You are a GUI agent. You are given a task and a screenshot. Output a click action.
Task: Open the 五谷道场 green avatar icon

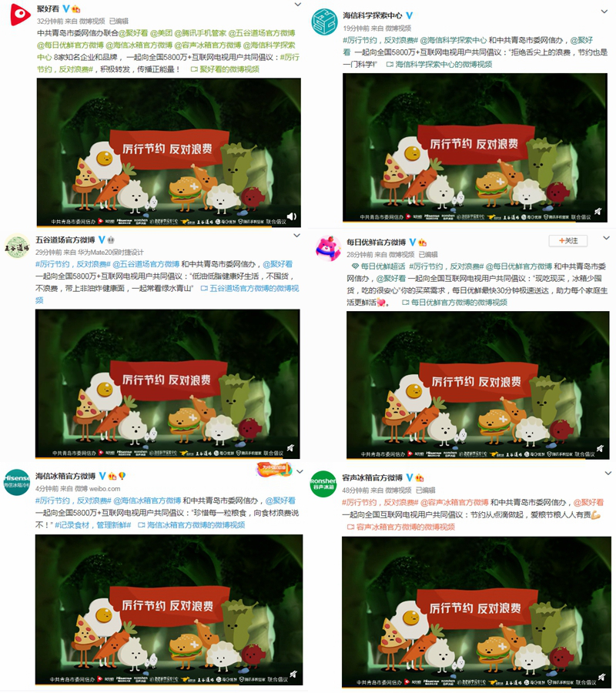point(17,246)
